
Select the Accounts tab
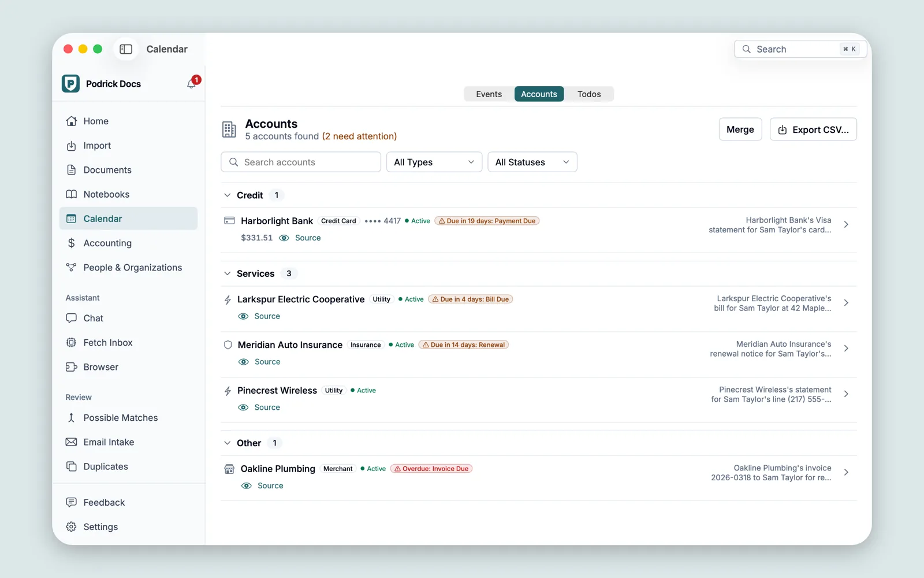(x=539, y=94)
